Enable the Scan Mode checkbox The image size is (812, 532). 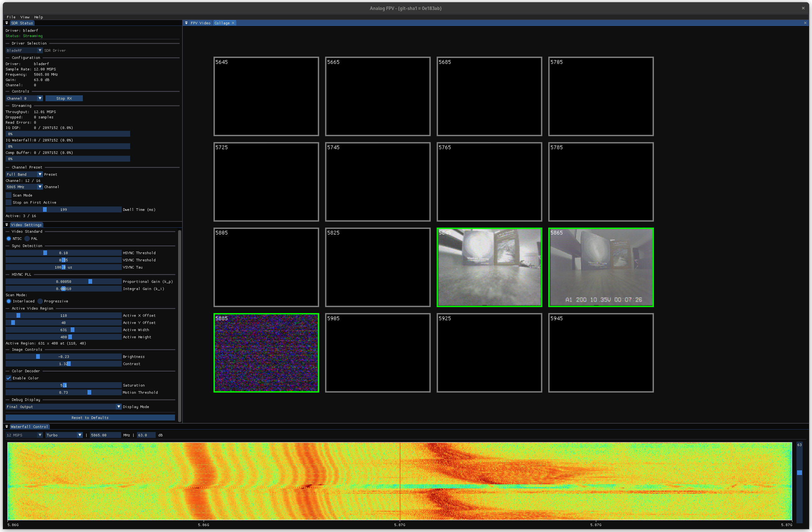(x=8, y=195)
